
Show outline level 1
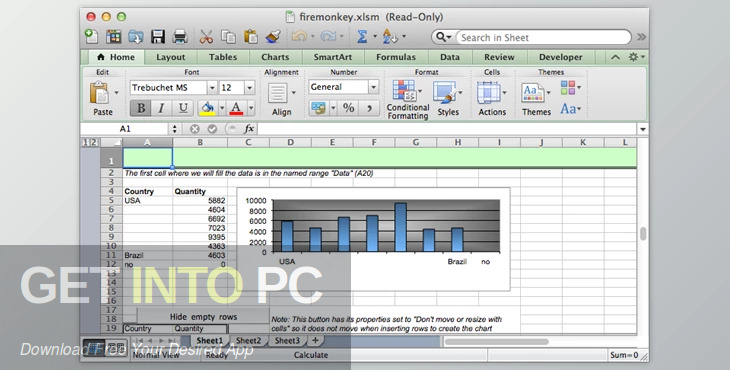click(x=86, y=142)
